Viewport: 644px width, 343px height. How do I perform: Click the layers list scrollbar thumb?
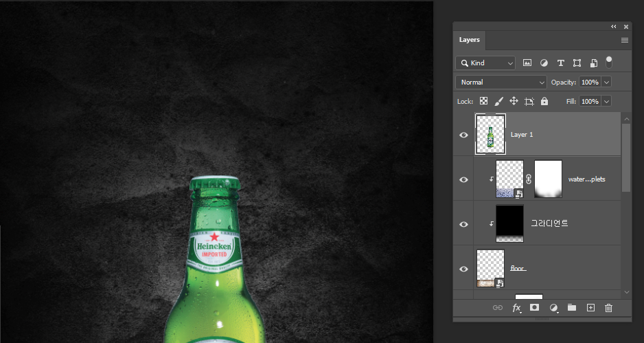pyautogui.click(x=626, y=157)
